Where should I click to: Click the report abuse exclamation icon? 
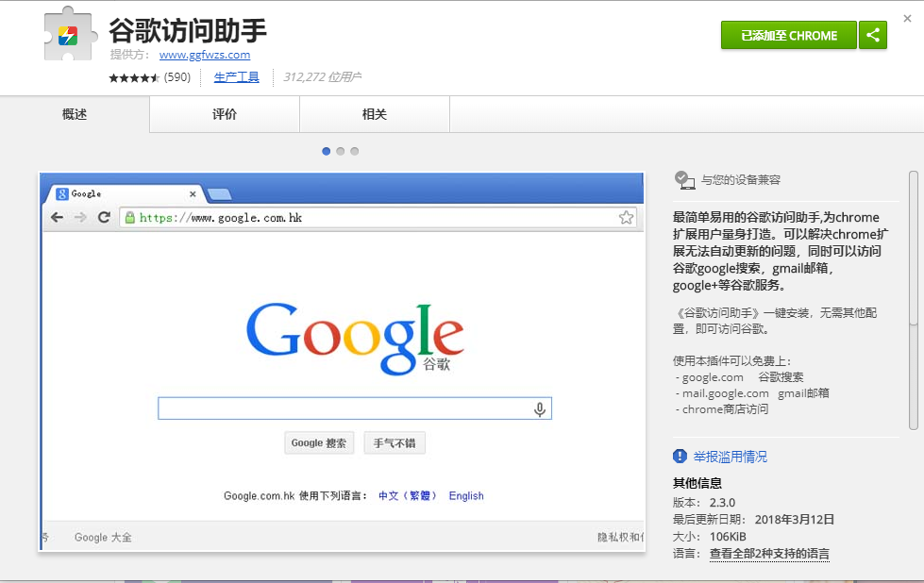click(680, 457)
